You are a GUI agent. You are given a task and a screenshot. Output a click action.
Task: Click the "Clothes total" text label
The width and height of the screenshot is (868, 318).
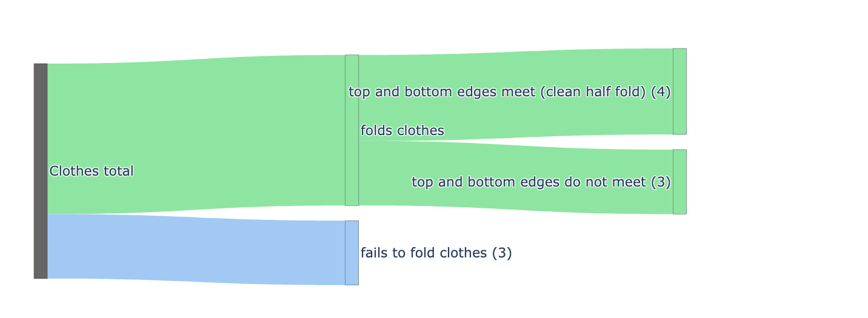pyautogui.click(x=92, y=171)
